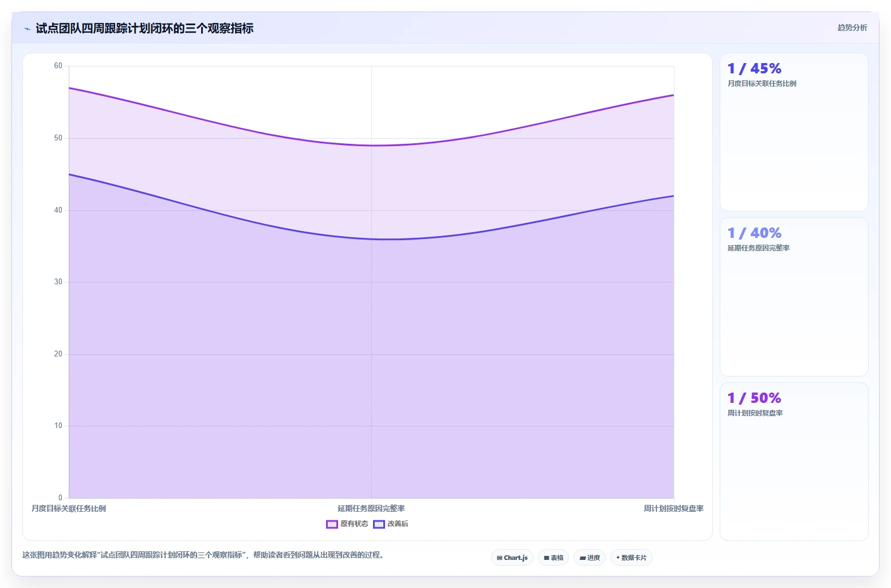The image size is (891, 588).
Task: Click the 1 / 45% value text
Action: coord(754,69)
